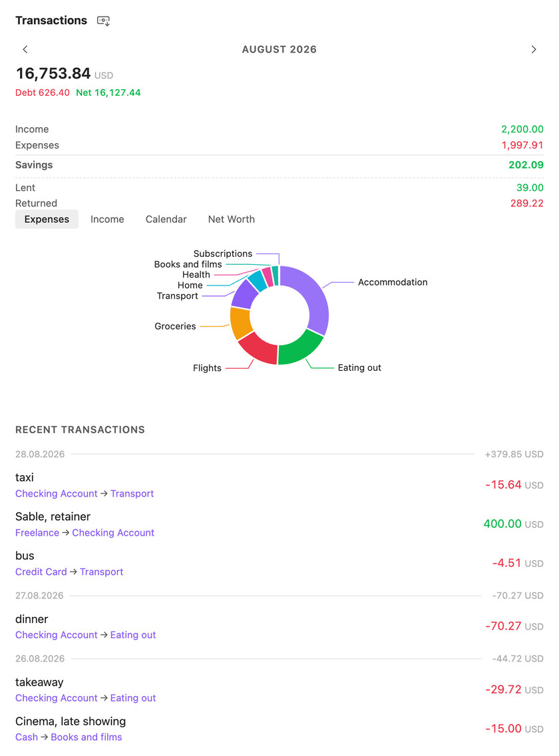
Task: Click the orange Groceries donut segment
Action: 240,323
